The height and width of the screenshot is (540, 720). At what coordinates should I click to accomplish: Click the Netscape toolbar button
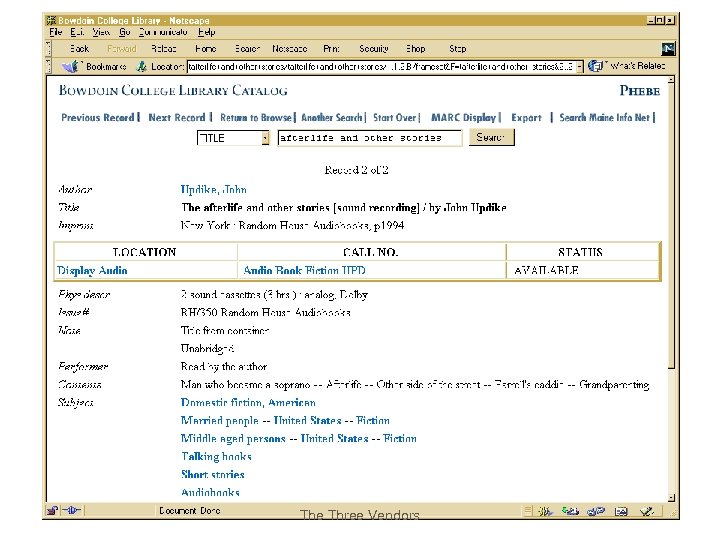(290, 49)
